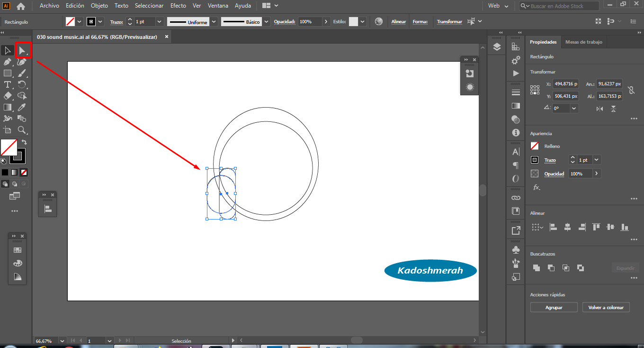Click Unite in Buscatrazos section
The width and height of the screenshot is (644, 348).
pyautogui.click(x=537, y=268)
